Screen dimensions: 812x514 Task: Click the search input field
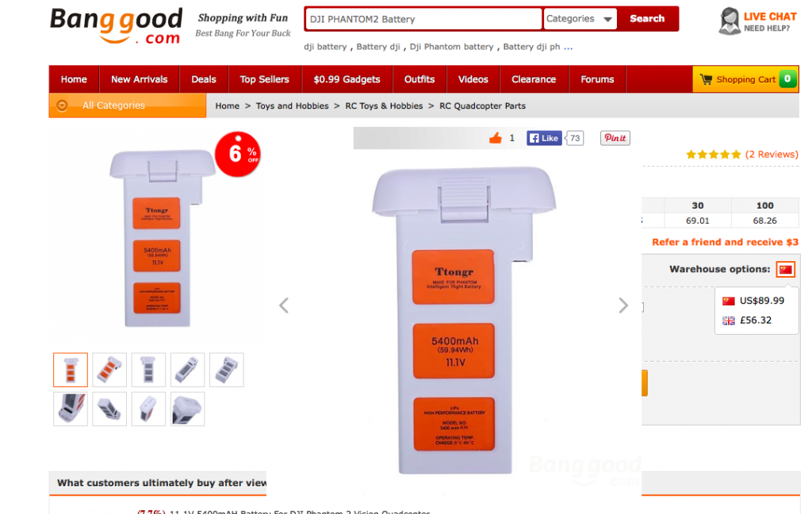tap(423, 19)
